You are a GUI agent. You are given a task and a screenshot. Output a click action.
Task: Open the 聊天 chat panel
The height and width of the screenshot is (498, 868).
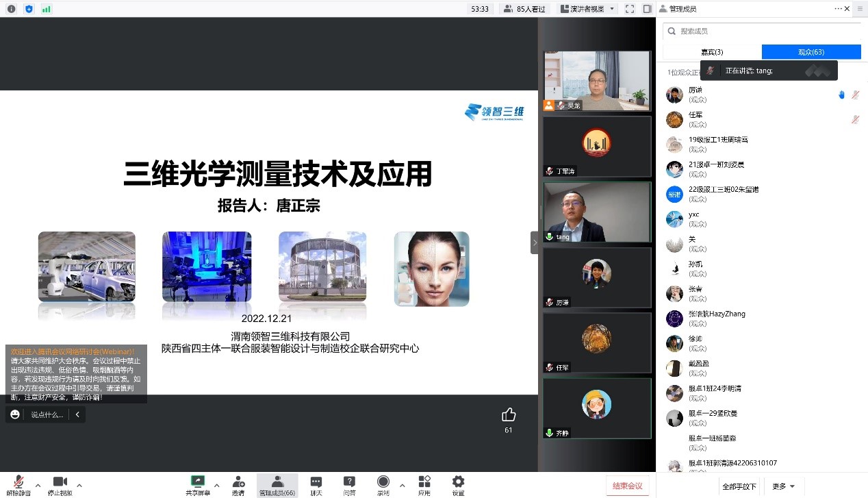pos(316,484)
